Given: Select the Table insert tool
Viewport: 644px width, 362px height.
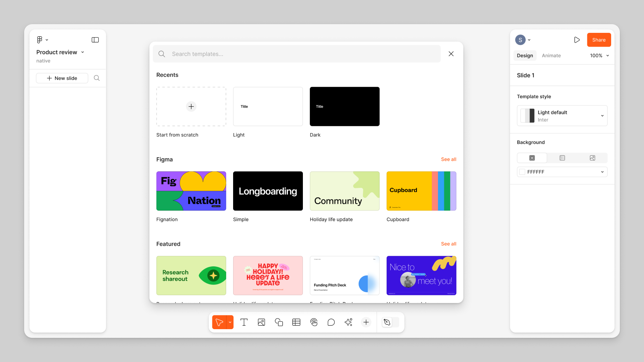Looking at the screenshot, I should pos(296,322).
